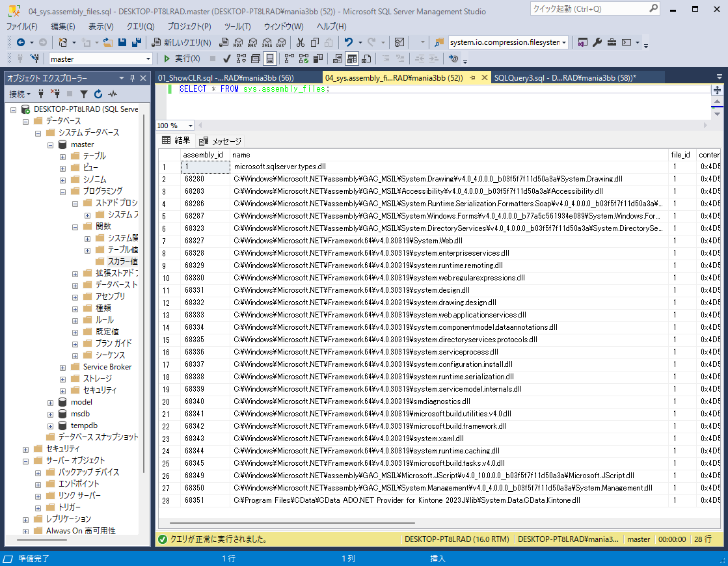Screen dimensions: 728x566
Task: Refresh the Object Explorer tree
Action: pos(98,93)
